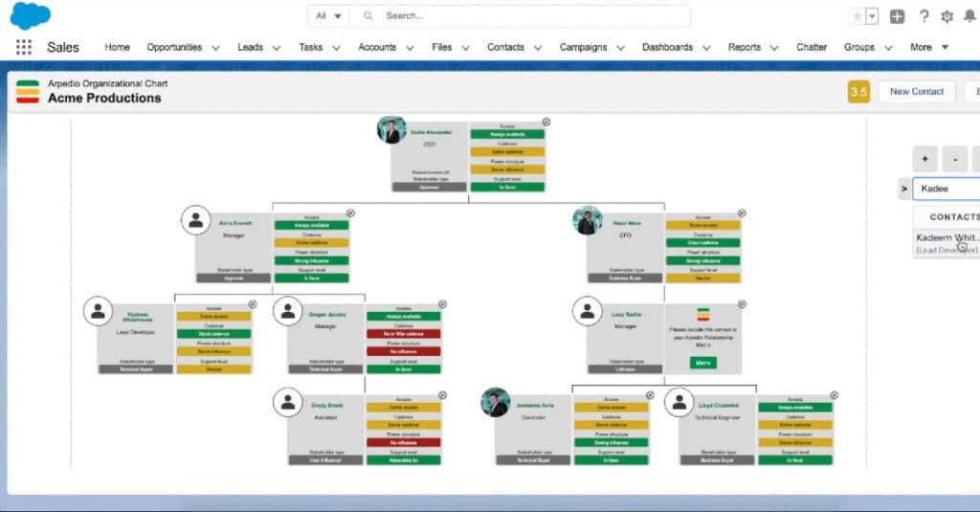The width and height of the screenshot is (980, 512).
Task: Click the Matrix button on Lucy Sadler card
Action: coord(703,363)
